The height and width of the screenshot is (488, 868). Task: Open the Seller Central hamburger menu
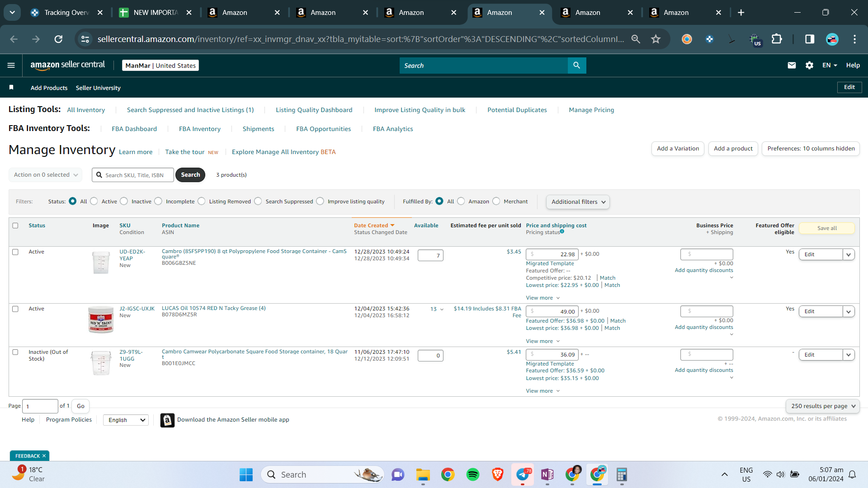(11, 66)
